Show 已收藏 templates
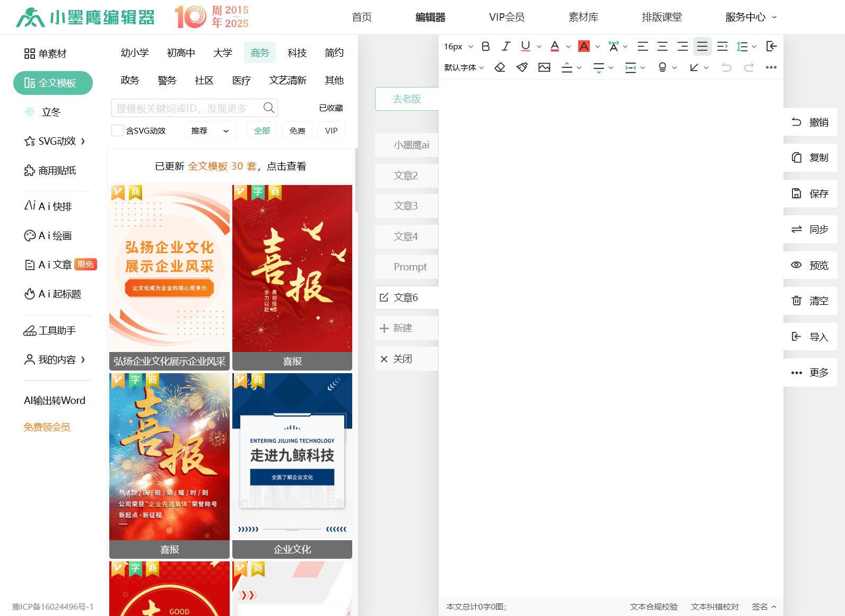This screenshot has width=845, height=616. click(331, 108)
